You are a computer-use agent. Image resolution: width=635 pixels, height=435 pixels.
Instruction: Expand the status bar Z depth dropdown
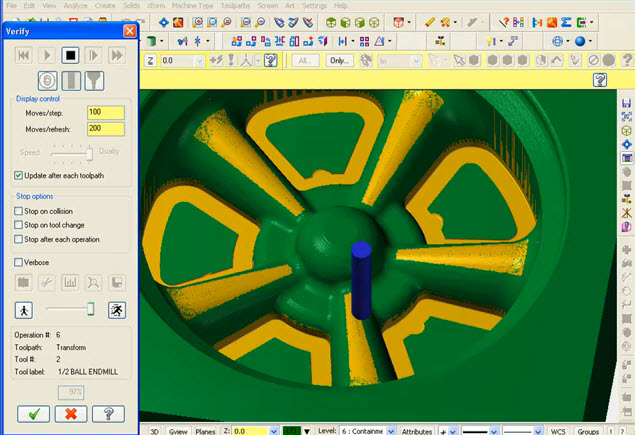274,431
